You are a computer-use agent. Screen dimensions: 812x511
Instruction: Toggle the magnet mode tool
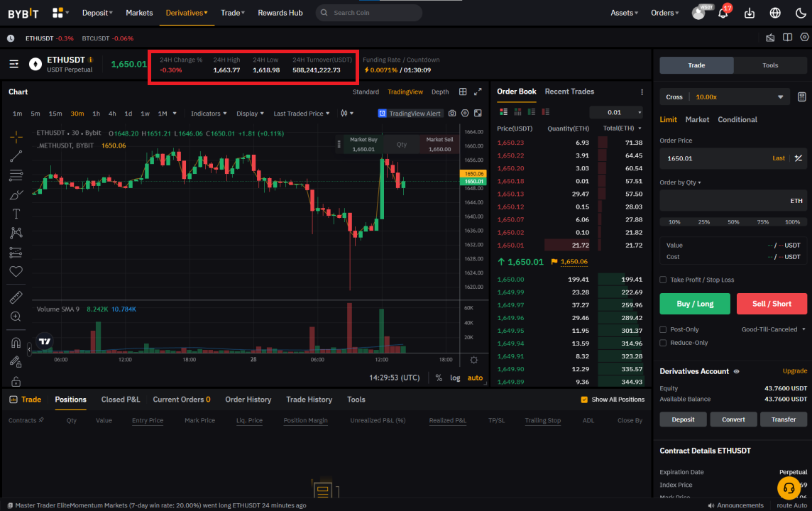(16, 342)
